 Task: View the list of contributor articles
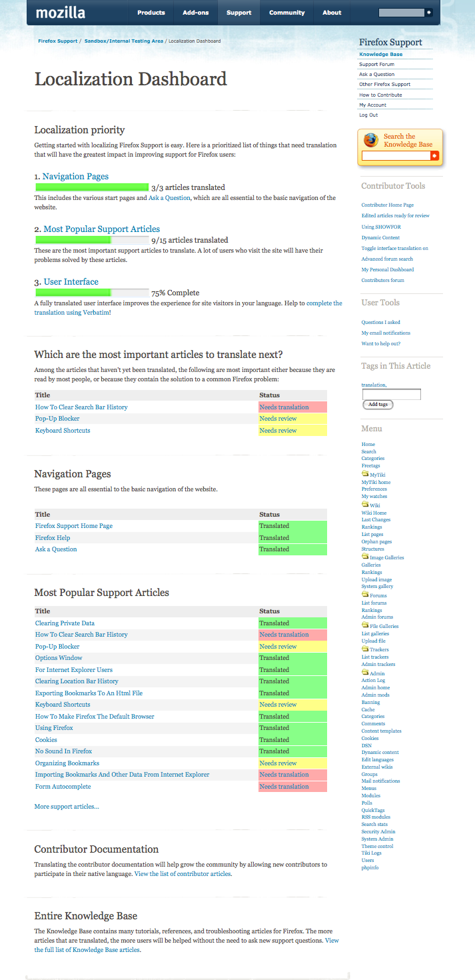(x=183, y=873)
